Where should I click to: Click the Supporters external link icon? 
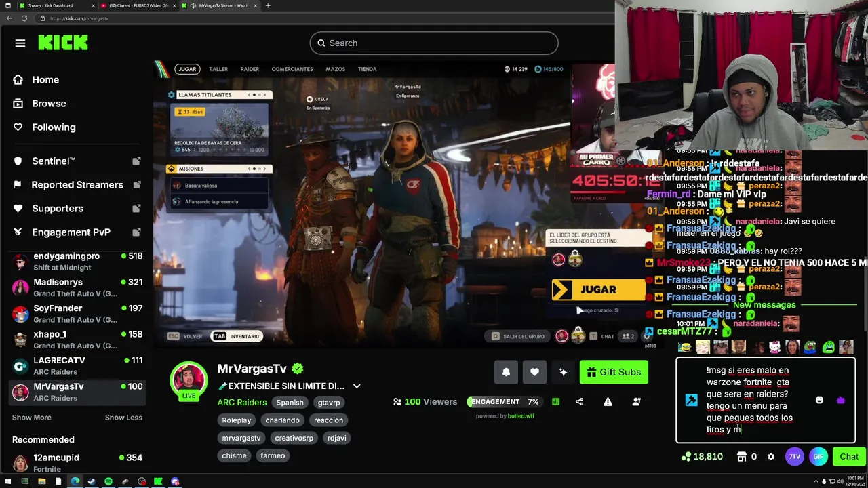(136, 209)
